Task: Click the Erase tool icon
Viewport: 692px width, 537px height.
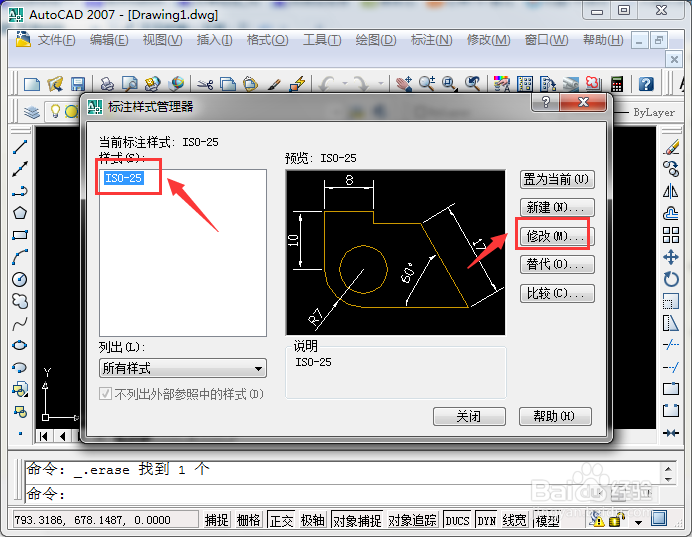Action: 671,147
